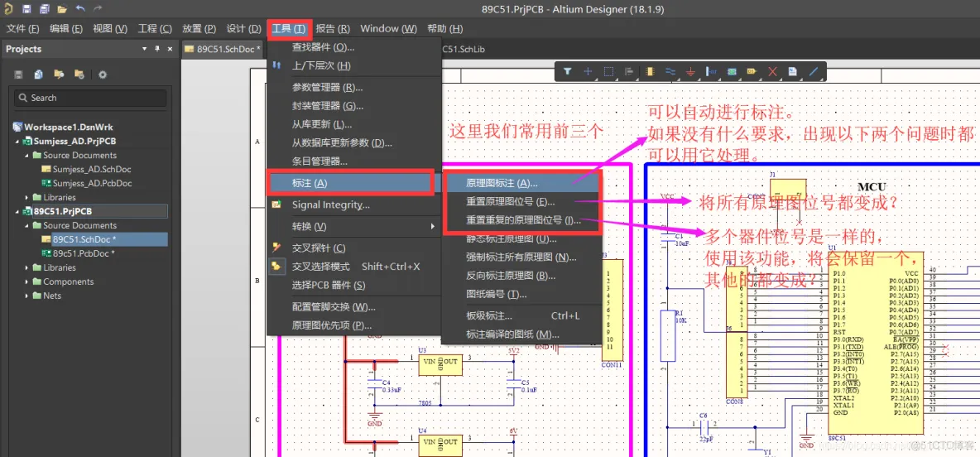The width and height of the screenshot is (980, 457).
Task: Expand the Nets folder
Action: coord(26,296)
